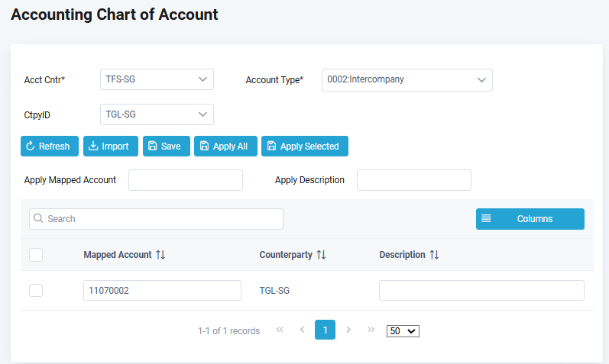Viewport: 609px width, 364px height.
Task: Check the row checkbox for 11070002
Action: (x=36, y=290)
